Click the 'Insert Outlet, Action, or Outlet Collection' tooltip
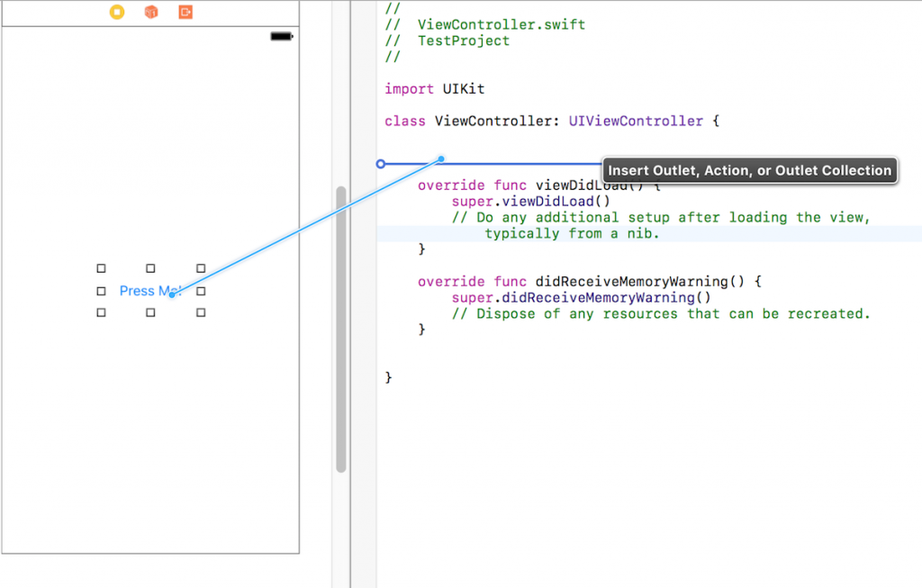This screenshot has height=588, width=922. point(750,170)
